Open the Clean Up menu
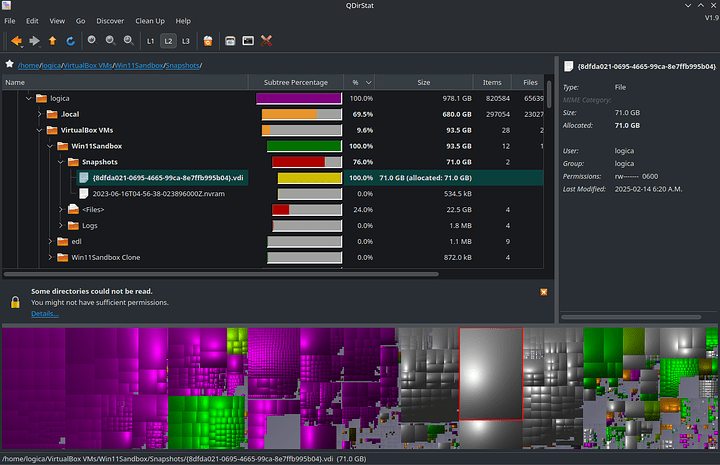 (x=150, y=20)
